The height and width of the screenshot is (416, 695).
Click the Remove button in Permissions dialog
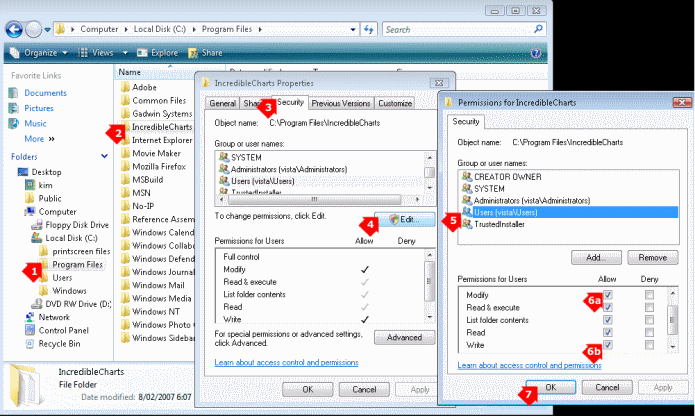click(652, 257)
